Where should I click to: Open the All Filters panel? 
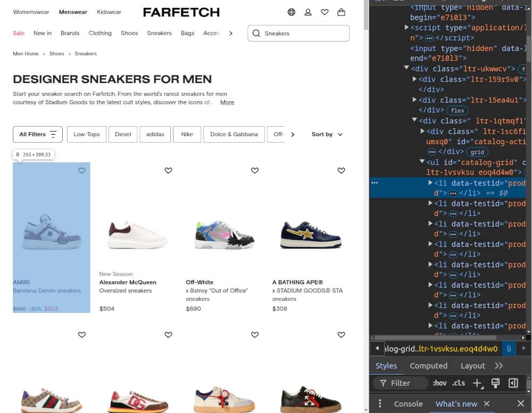[37, 134]
